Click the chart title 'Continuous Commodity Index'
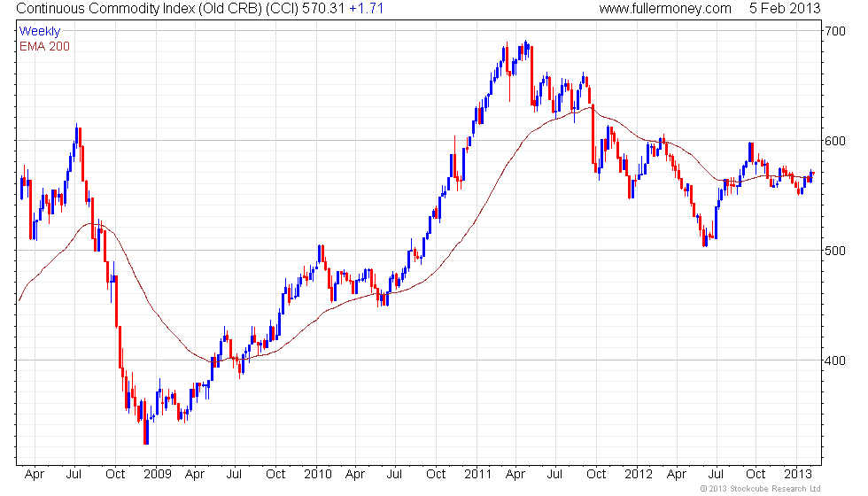868x496 pixels. (105, 9)
